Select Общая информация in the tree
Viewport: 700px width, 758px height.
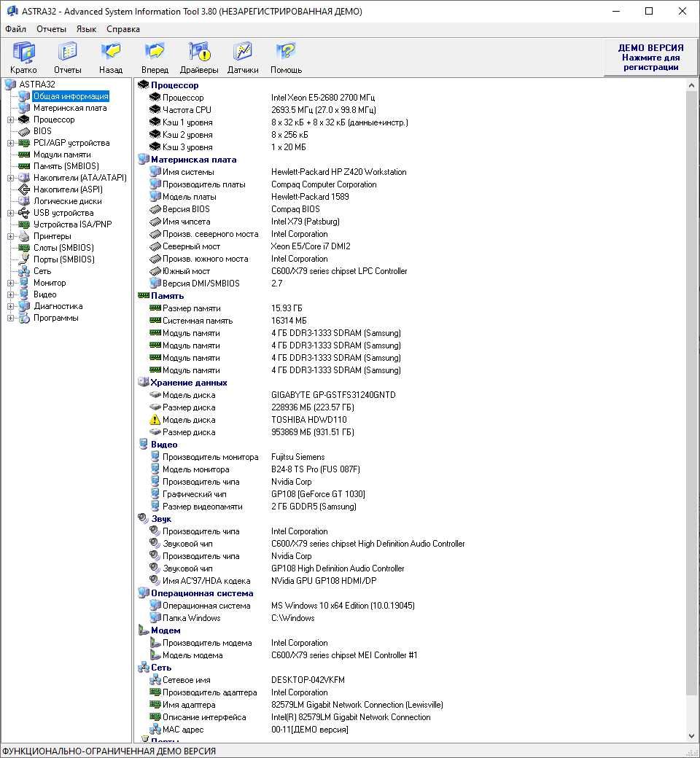[71, 96]
